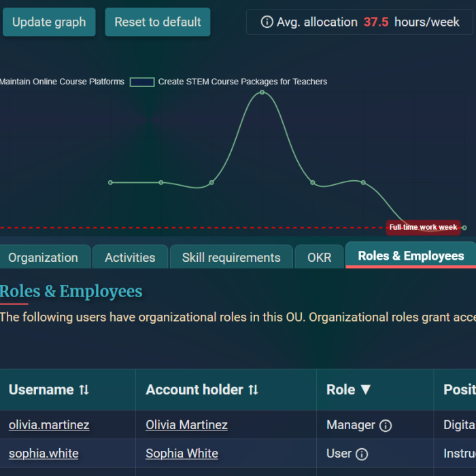The width and height of the screenshot is (476, 476).
Task: Switch to the Activities tab
Action: coord(130,258)
